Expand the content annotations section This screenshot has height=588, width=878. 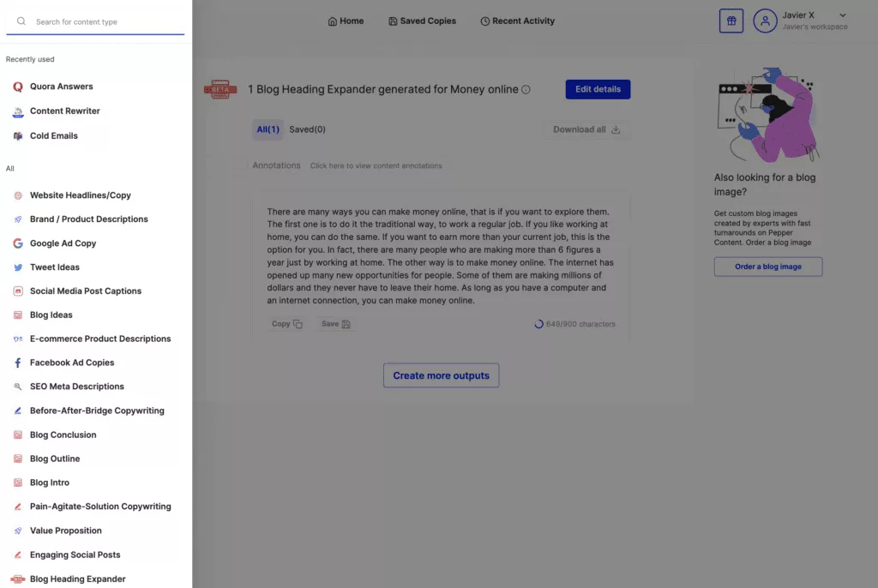pos(376,165)
